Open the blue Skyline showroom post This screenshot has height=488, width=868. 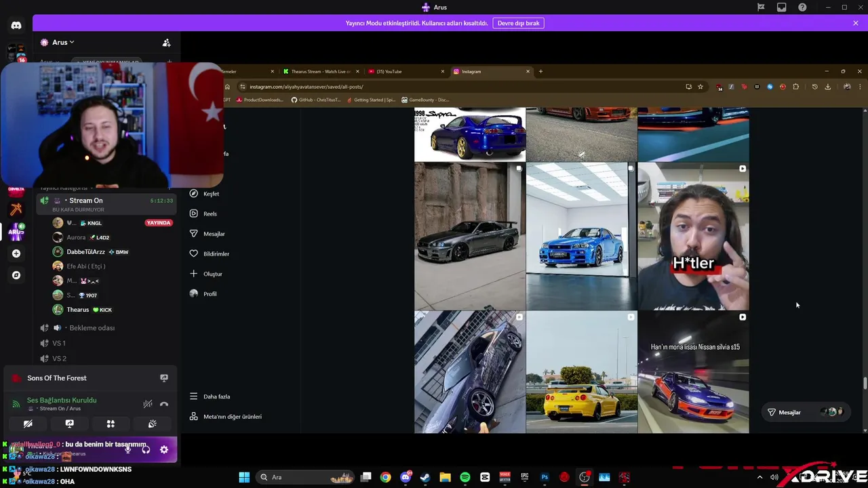581,236
